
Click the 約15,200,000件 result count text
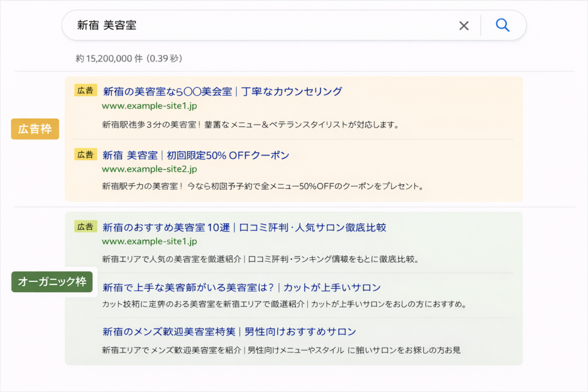tap(129, 59)
